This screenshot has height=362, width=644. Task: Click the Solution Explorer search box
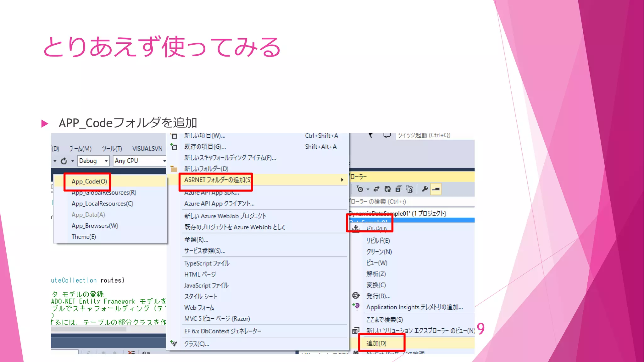[x=409, y=201]
